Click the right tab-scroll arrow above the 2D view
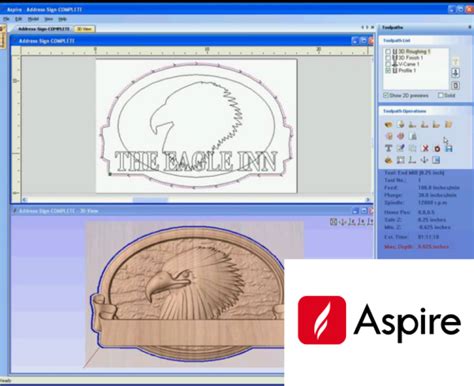This screenshot has height=386, width=474. [x=367, y=27]
